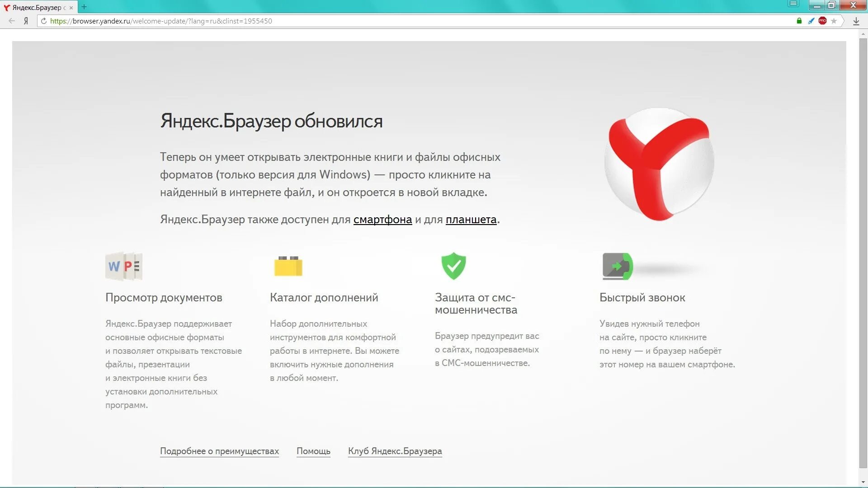Screen dimensions: 868x488
Task: Open the планшета link
Action: (471, 220)
